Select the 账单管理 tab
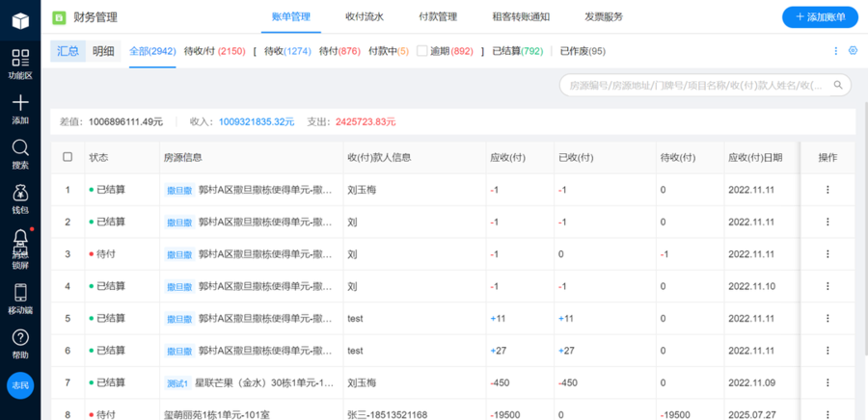This screenshot has width=868, height=420. (x=291, y=16)
